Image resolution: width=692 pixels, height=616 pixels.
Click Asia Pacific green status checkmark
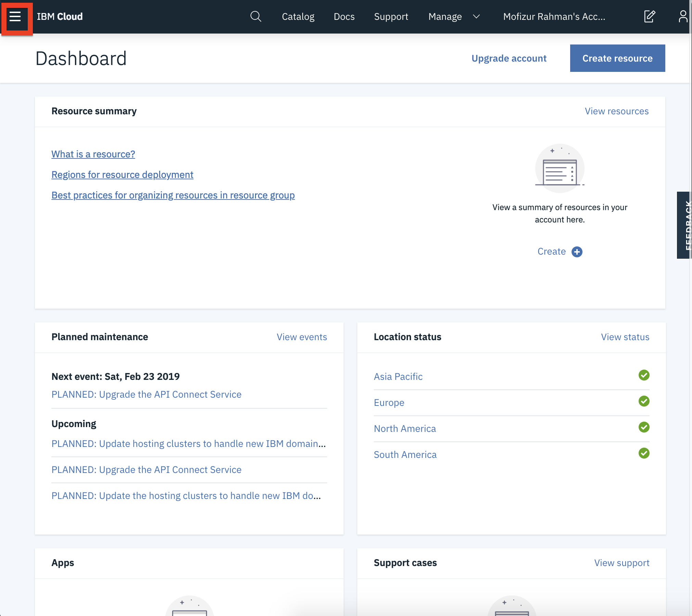click(x=644, y=375)
